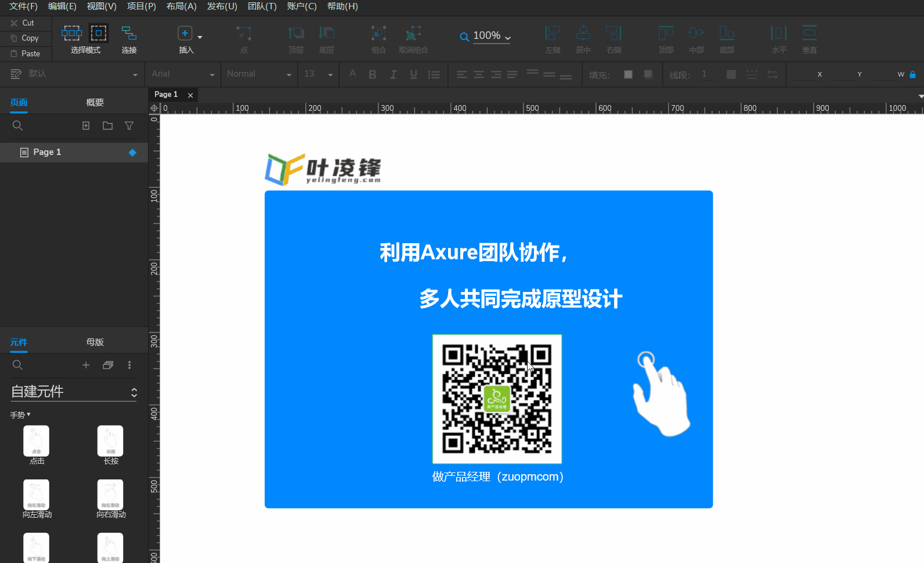924x563 pixels.
Task: Open the 自建元件 library dropdown
Action: [x=74, y=392]
